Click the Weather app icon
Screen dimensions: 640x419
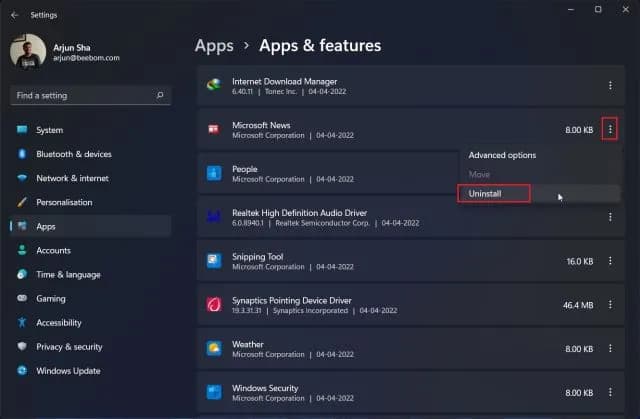pos(214,348)
